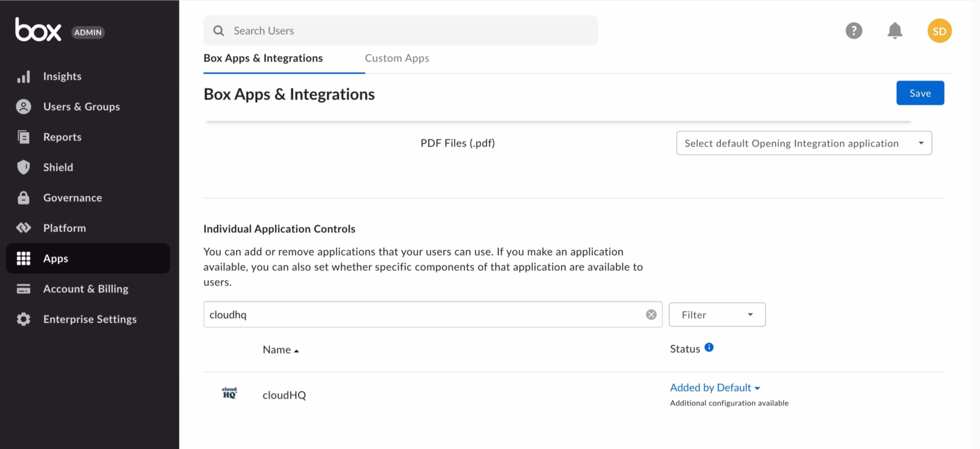Image resolution: width=980 pixels, height=449 pixels.
Task: Open the Platform code icon
Action: pos(23,228)
